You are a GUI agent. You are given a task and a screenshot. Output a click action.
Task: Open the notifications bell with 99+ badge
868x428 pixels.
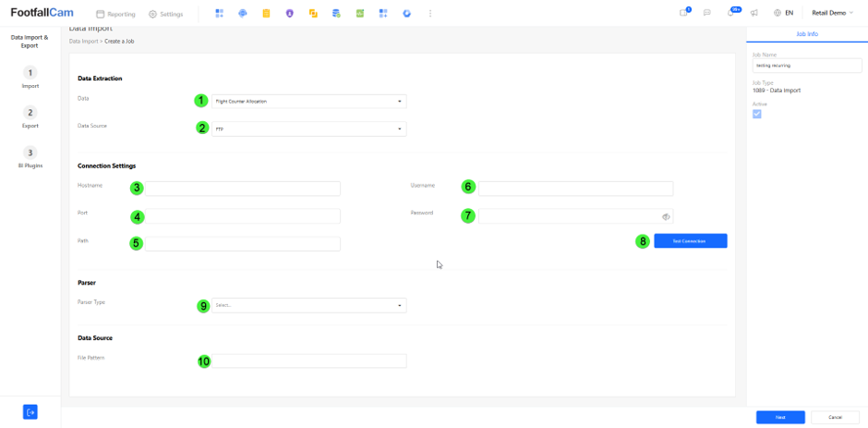(732, 13)
